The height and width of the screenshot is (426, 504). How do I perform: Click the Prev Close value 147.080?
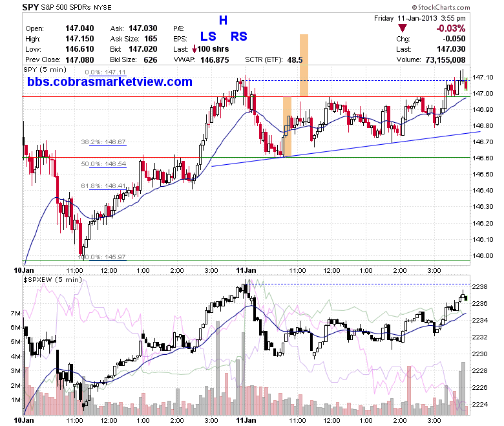pos(79,60)
